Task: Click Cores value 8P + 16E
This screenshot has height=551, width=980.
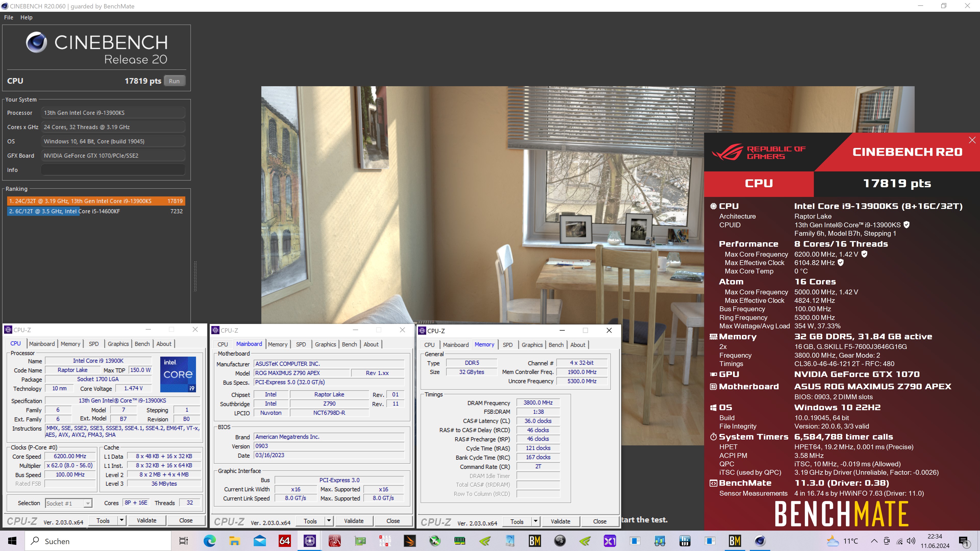Action: 136,503
